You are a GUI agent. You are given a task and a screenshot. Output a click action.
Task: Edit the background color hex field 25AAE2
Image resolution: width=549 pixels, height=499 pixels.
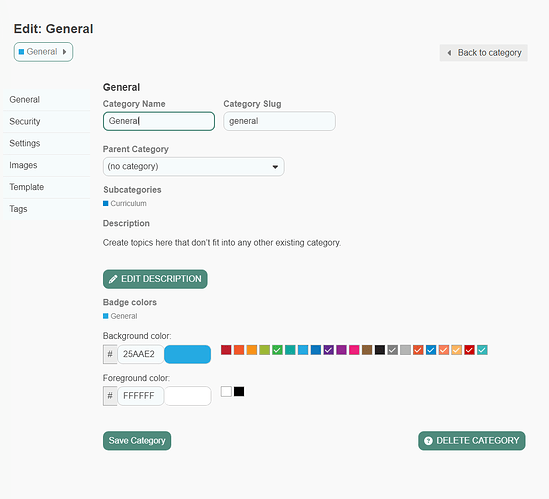[140, 354]
